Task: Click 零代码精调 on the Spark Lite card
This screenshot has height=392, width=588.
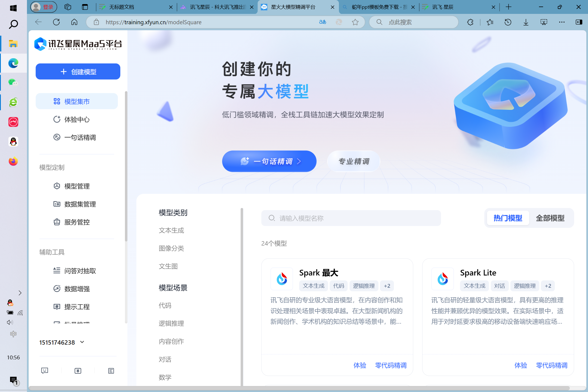Action: [552, 365]
